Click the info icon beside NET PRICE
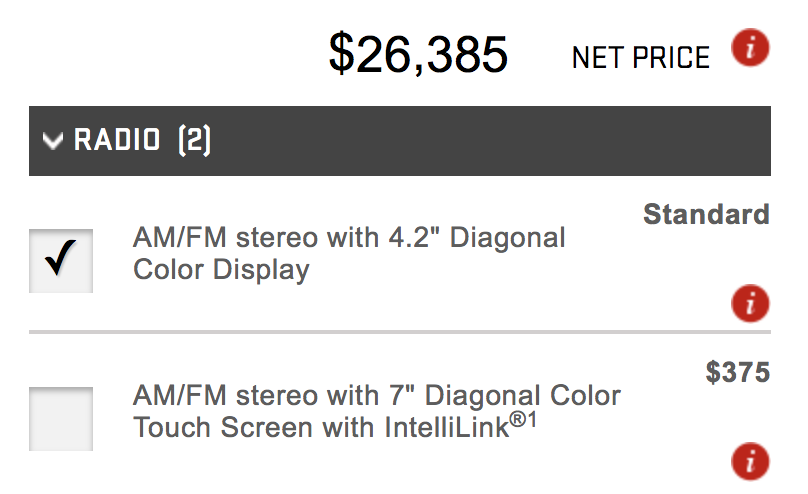Screen dimensions: 808x494 click(x=750, y=48)
